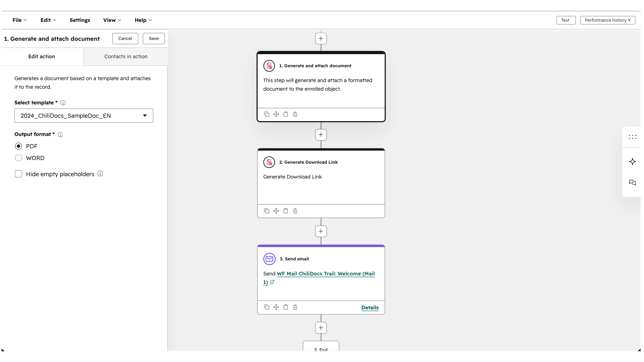Click paste icon on Generate and attach document card
Screen dimensions: 644x362
286,114
